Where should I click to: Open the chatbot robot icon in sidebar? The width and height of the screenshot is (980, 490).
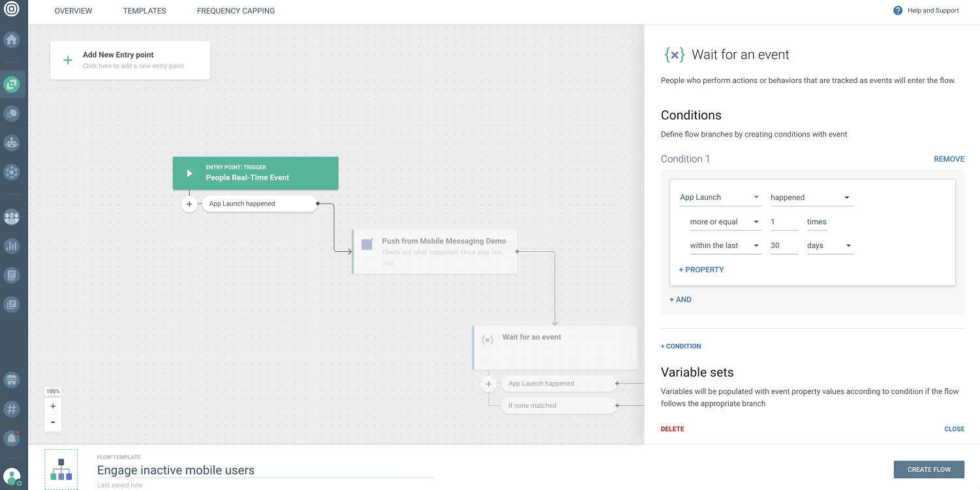pos(12,142)
